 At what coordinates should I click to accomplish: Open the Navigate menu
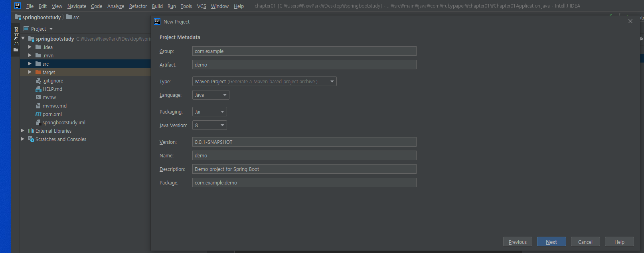pos(77,6)
